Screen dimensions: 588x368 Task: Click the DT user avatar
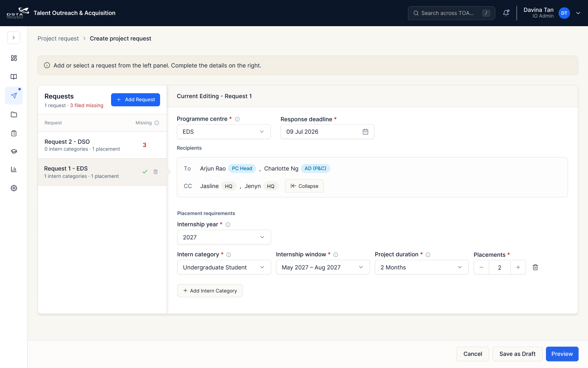(x=564, y=13)
